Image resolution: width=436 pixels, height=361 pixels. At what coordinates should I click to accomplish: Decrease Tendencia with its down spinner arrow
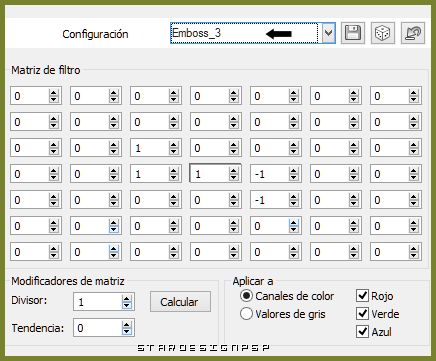point(126,331)
